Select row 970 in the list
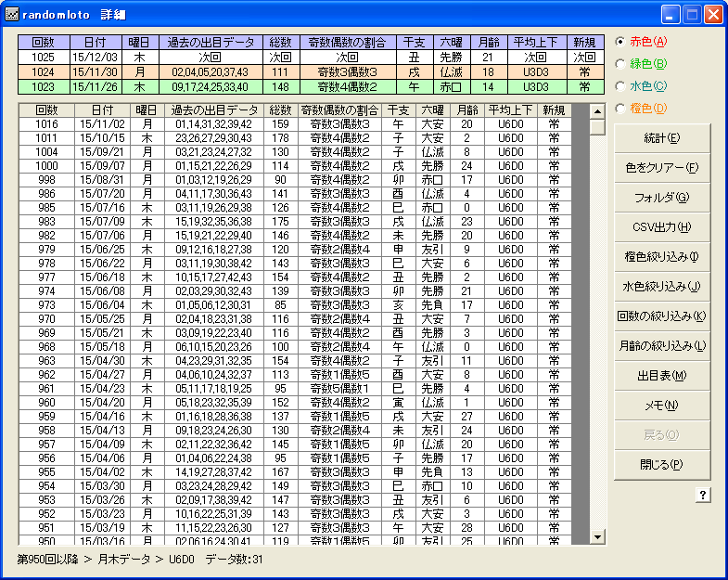The width and height of the screenshot is (728, 580). [x=295, y=319]
